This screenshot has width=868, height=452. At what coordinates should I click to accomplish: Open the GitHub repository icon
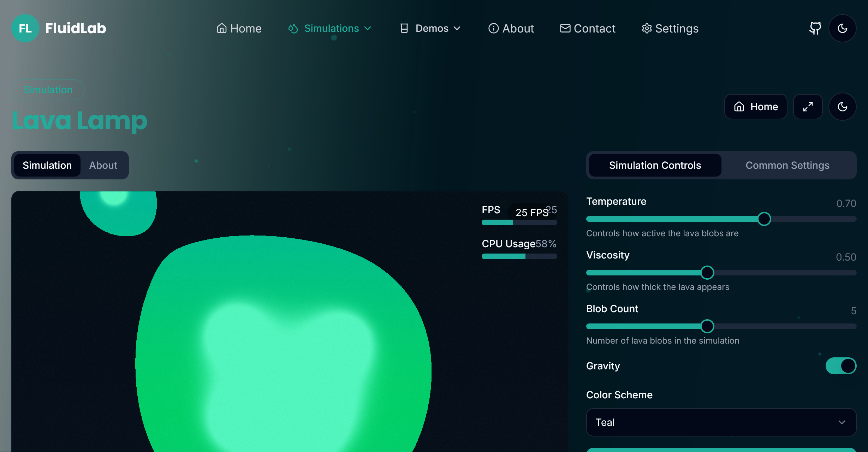[x=815, y=28]
